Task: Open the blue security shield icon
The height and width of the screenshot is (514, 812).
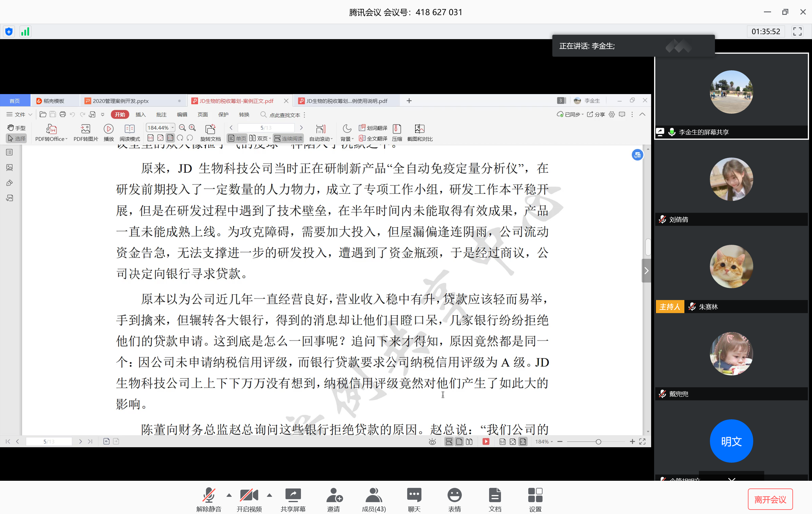Action: pyautogui.click(x=9, y=32)
